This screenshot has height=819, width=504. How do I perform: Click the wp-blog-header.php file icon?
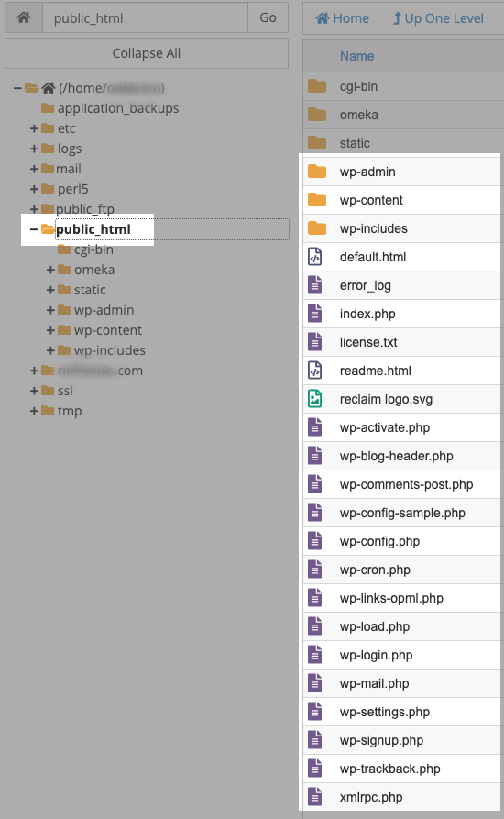tap(314, 456)
